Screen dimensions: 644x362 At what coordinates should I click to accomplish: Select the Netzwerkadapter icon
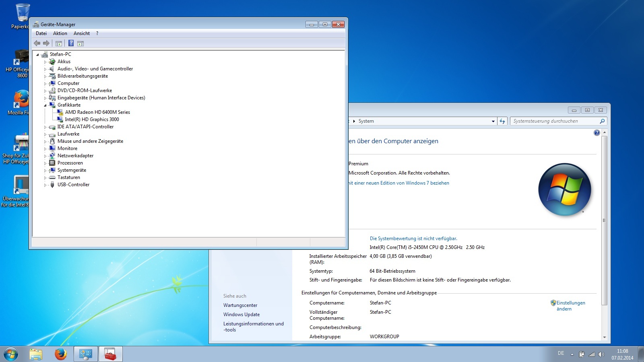click(52, 156)
